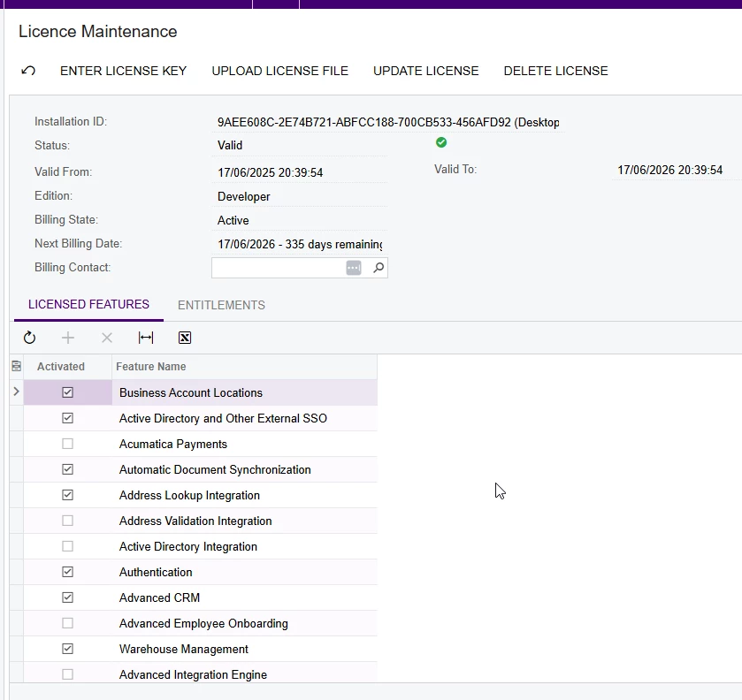Viewport: 742px width, 700px height.
Task: Click UPLOAD LICENSE FILE
Action: click(x=279, y=71)
